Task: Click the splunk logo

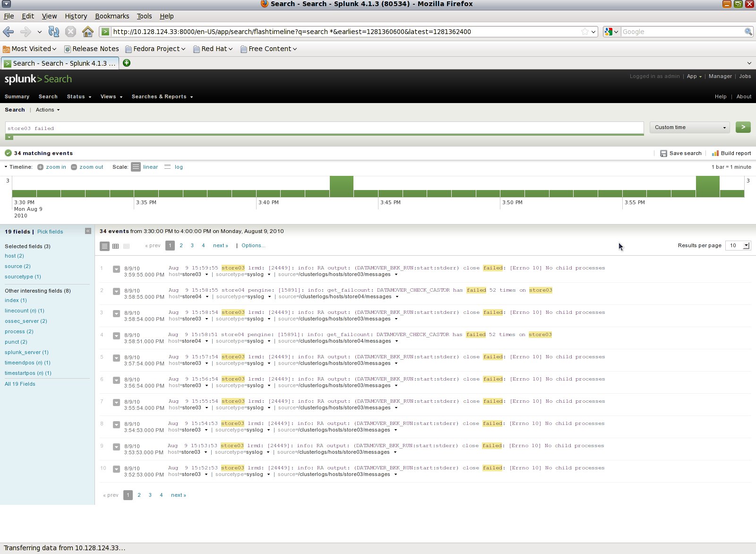Action: (x=38, y=79)
